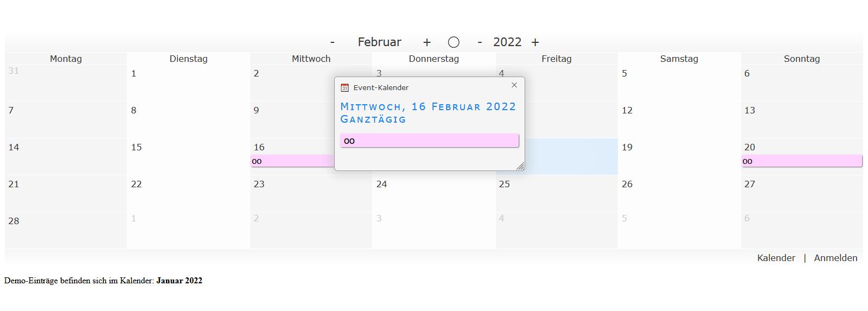Open the pink 'oo' event in popup

pos(429,141)
